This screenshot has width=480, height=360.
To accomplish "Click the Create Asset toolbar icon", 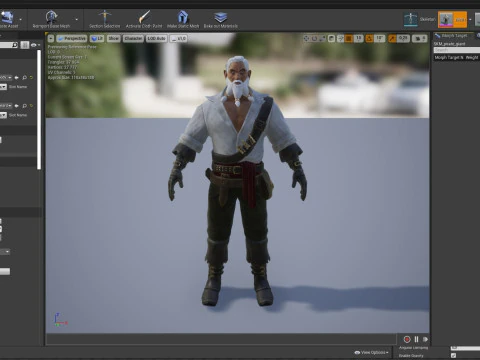I will 7,17.
